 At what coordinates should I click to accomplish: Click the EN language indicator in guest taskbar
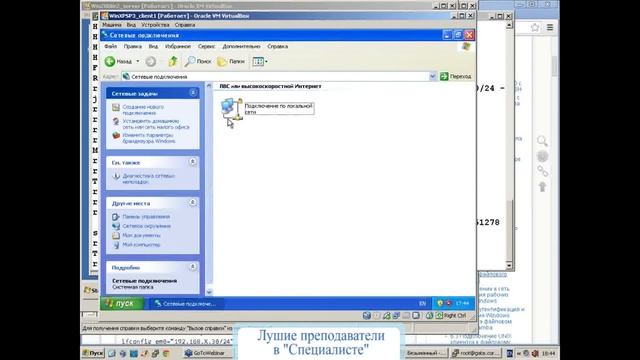tap(422, 304)
